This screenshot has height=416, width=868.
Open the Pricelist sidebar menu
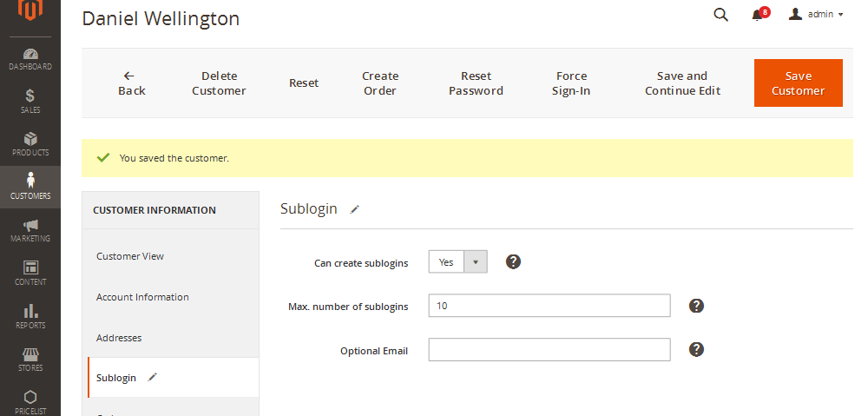tap(30, 402)
